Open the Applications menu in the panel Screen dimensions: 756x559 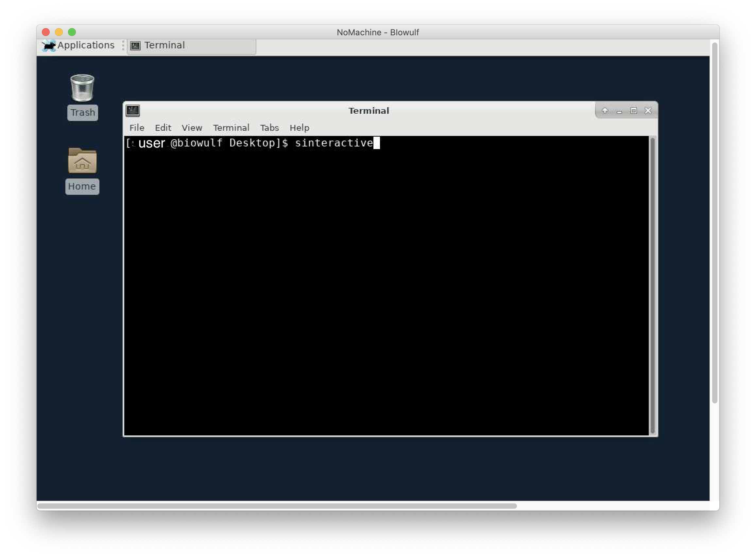point(78,45)
